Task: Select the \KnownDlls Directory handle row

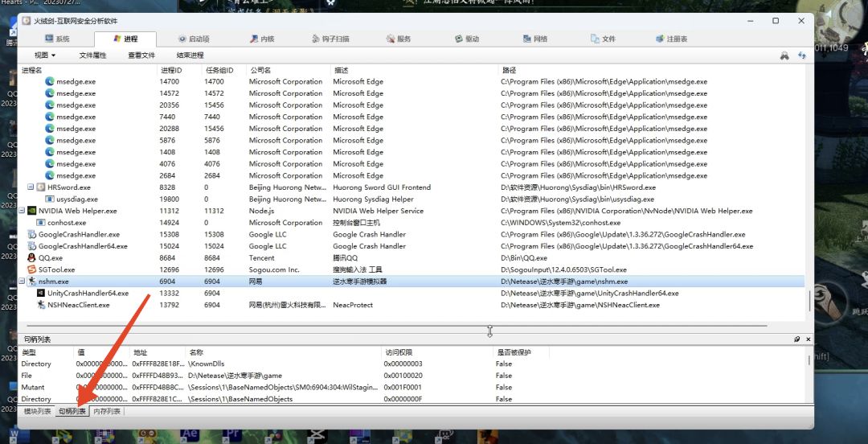Action: click(411, 364)
